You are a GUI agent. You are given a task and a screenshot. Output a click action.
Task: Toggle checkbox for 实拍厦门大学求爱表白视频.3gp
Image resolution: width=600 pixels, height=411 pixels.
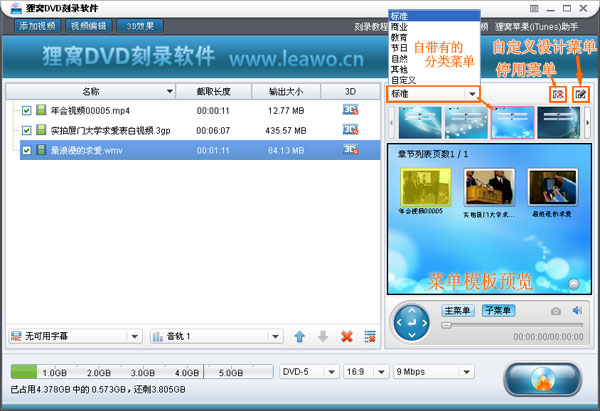[26, 130]
